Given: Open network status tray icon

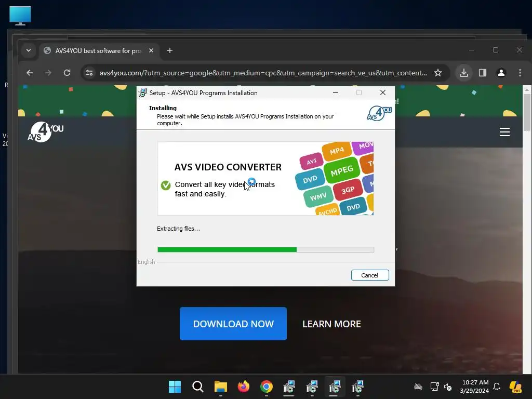Looking at the screenshot, I should tap(435, 387).
